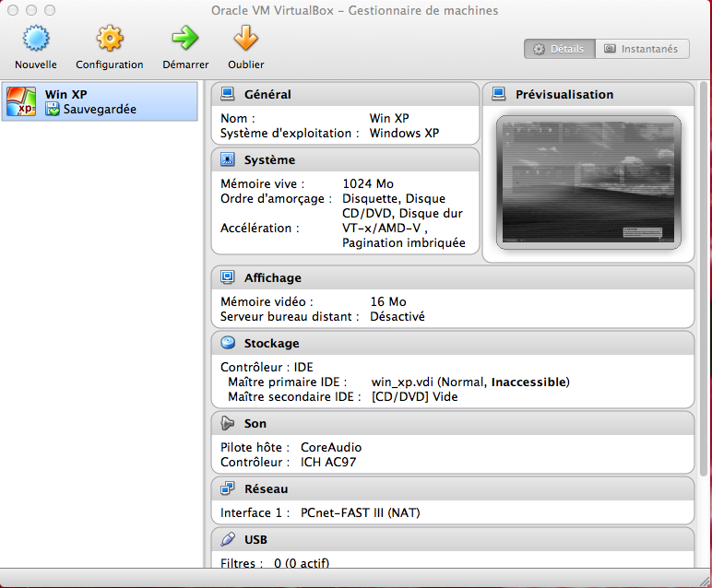712x588 pixels.
Task: Click the 'Désactivé' remote desktop value
Action: (398, 316)
